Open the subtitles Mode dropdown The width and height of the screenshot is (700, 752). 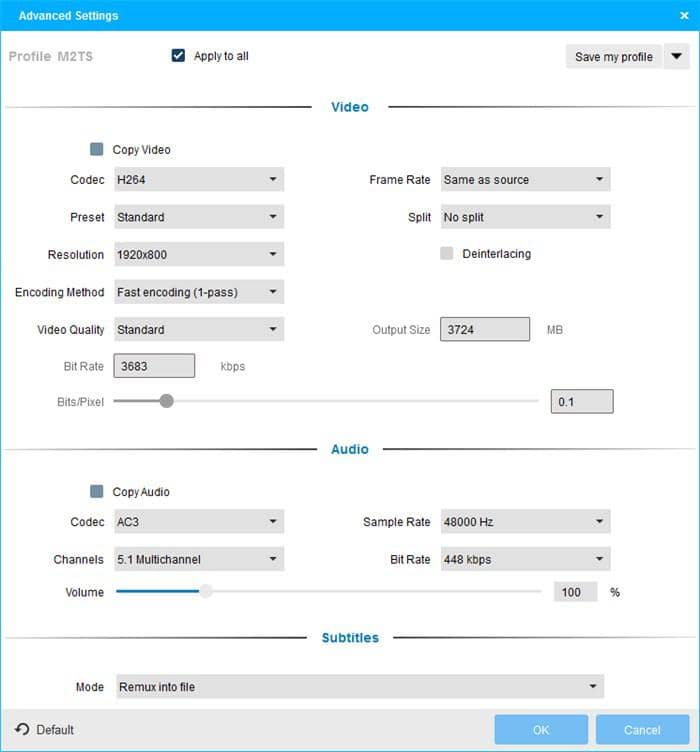[360, 686]
